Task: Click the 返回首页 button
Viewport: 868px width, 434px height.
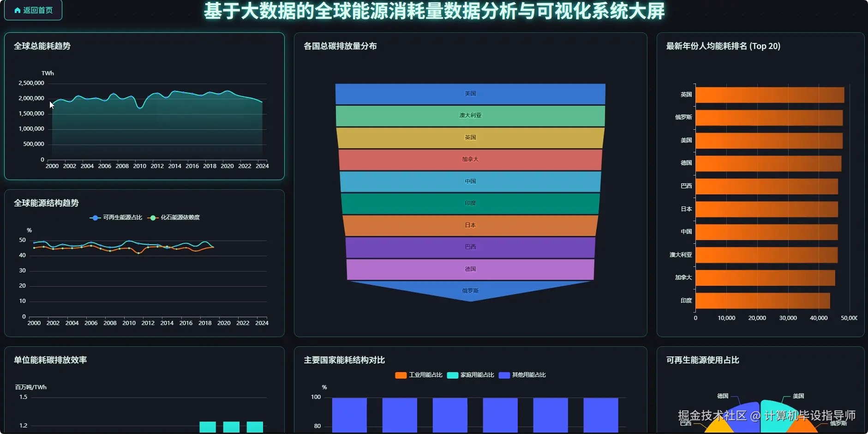Action: click(x=33, y=10)
